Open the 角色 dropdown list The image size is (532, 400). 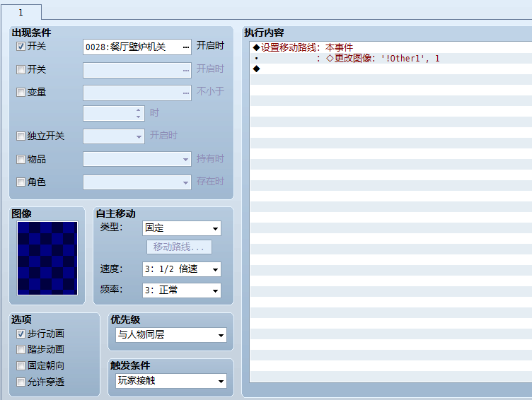click(137, 182)
